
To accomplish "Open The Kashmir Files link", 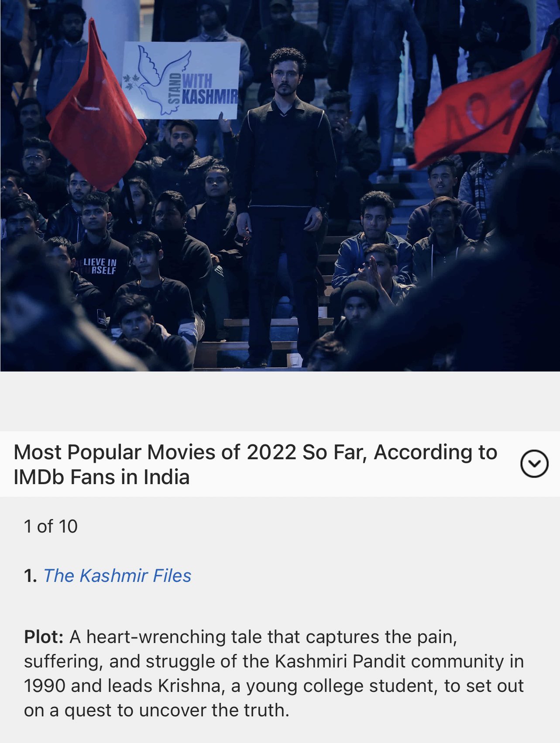I will (117, 576).
